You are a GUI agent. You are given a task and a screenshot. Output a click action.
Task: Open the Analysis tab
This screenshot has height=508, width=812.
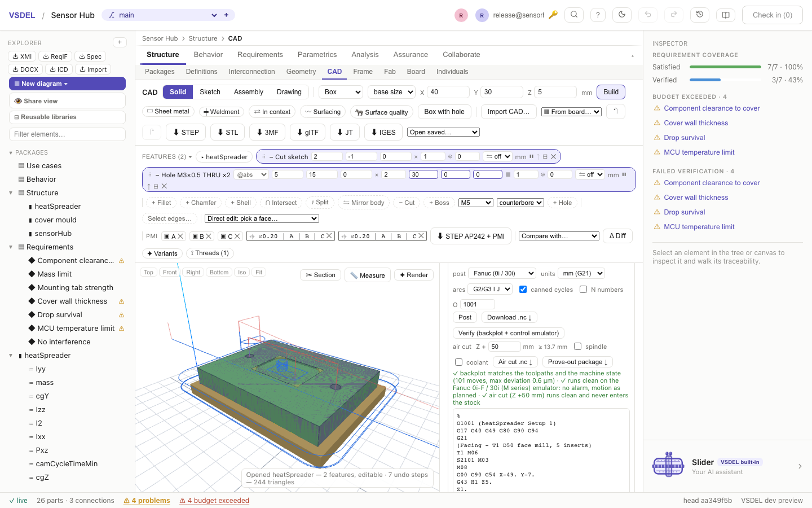coord(365,55)
